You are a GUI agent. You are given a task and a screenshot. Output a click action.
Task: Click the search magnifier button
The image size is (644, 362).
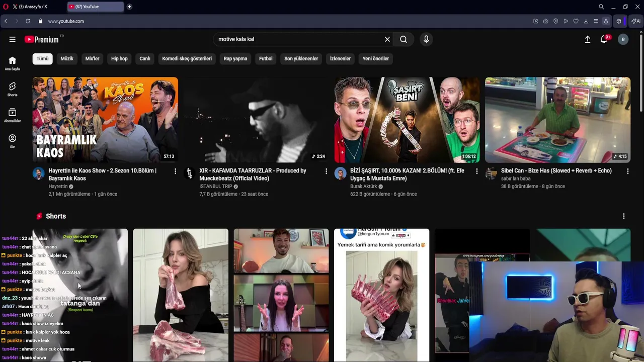coord(404,39)
